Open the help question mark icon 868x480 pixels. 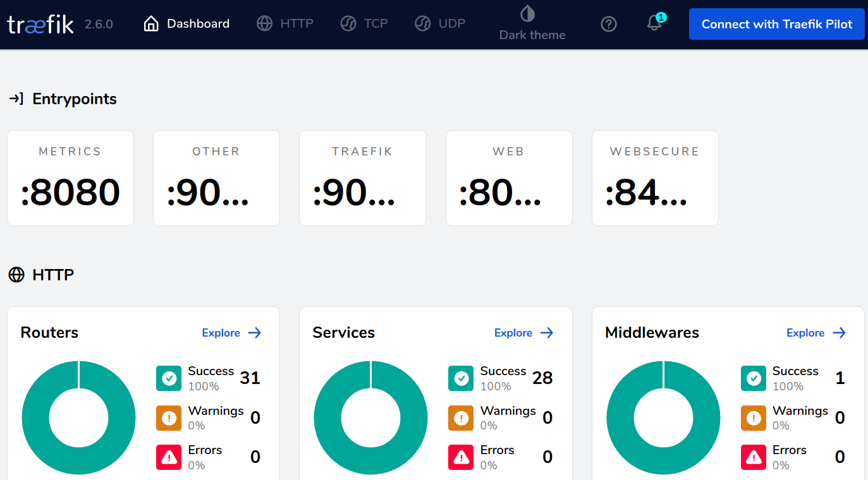(608, 24)
